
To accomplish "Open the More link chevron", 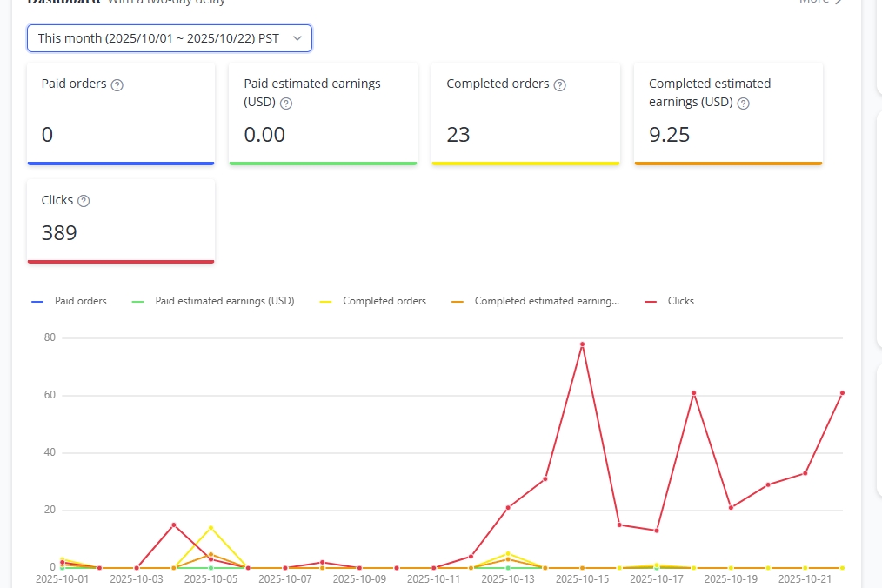I will click(839, 2).
